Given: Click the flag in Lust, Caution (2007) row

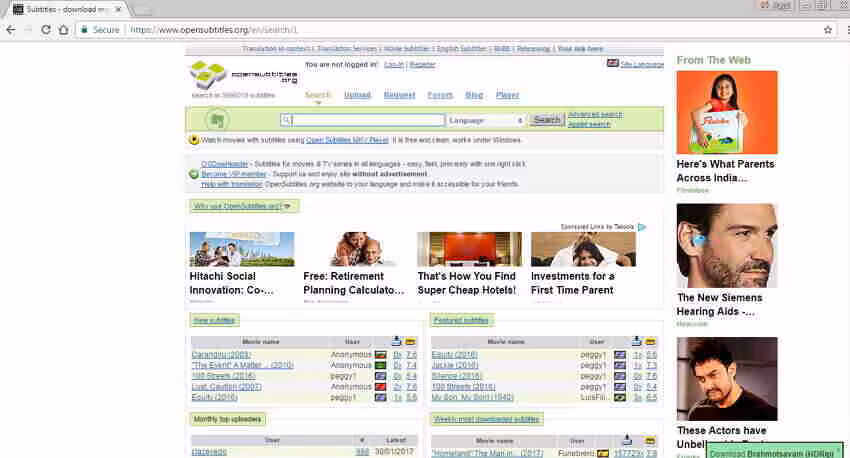Looking at the screenshot, I should [x=381, y=386].
